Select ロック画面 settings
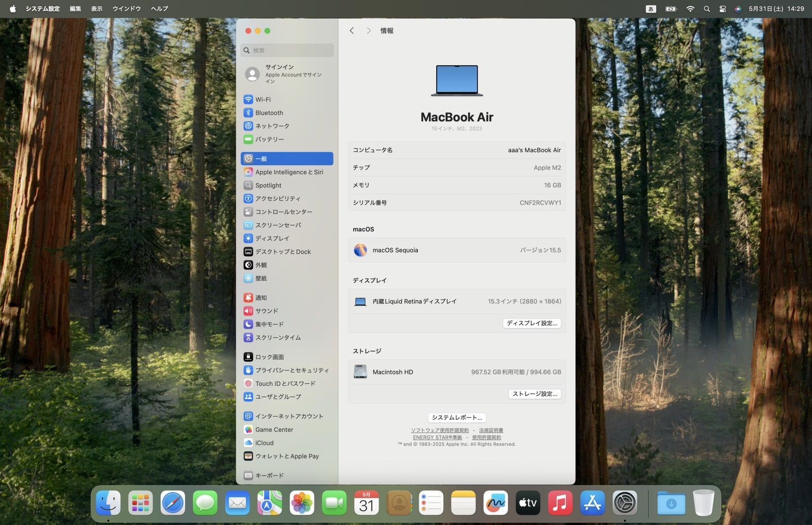This screenshot has height=525, width=812. [x=286, y=357]
